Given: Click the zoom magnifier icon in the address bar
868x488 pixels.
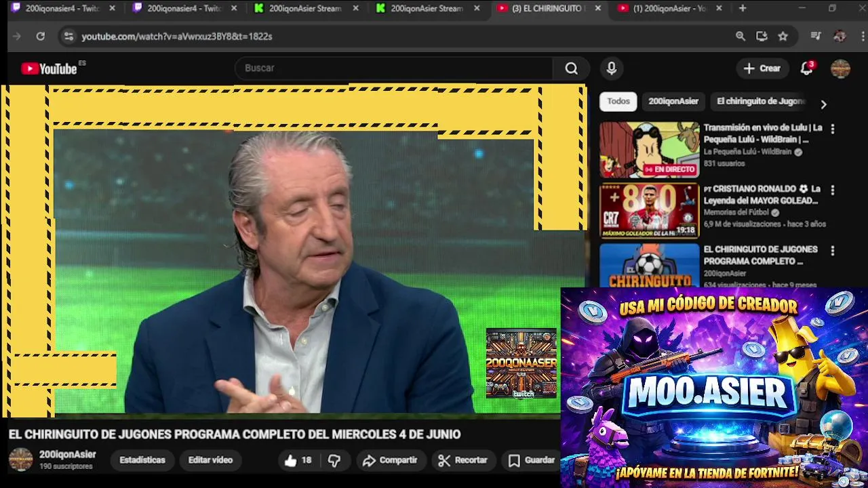Looking at the screenshot, I should coord(741,37).
